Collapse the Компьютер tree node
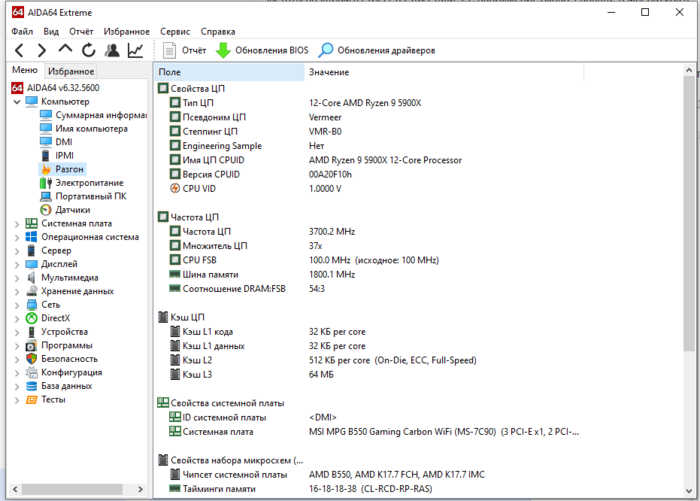The height and width of the screenshot is (501, 700). (x=17, y=102)
